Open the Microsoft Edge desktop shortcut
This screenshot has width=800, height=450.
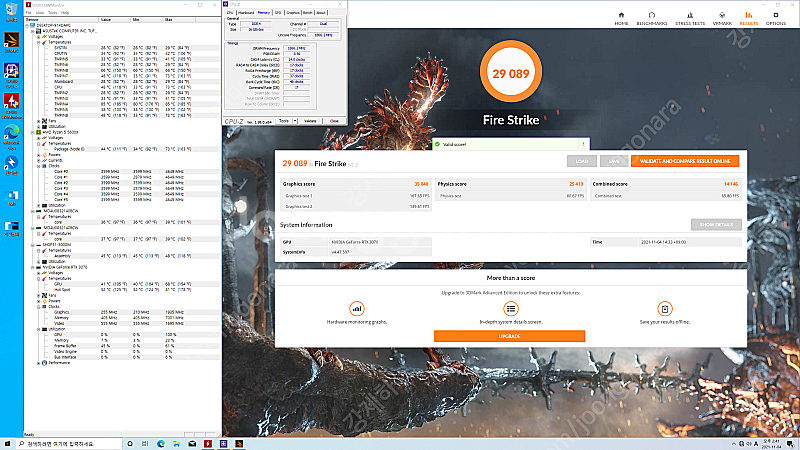pyautogui.click(x=11, y=137)
